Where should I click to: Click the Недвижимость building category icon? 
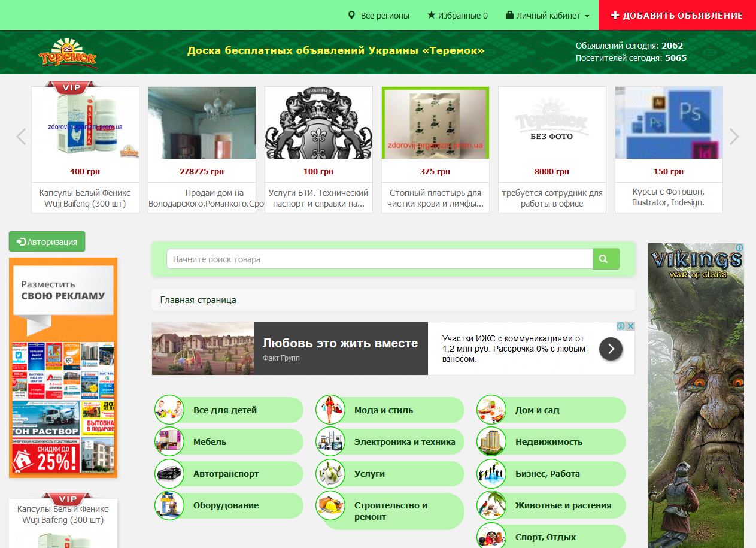(x=491, y=442)
